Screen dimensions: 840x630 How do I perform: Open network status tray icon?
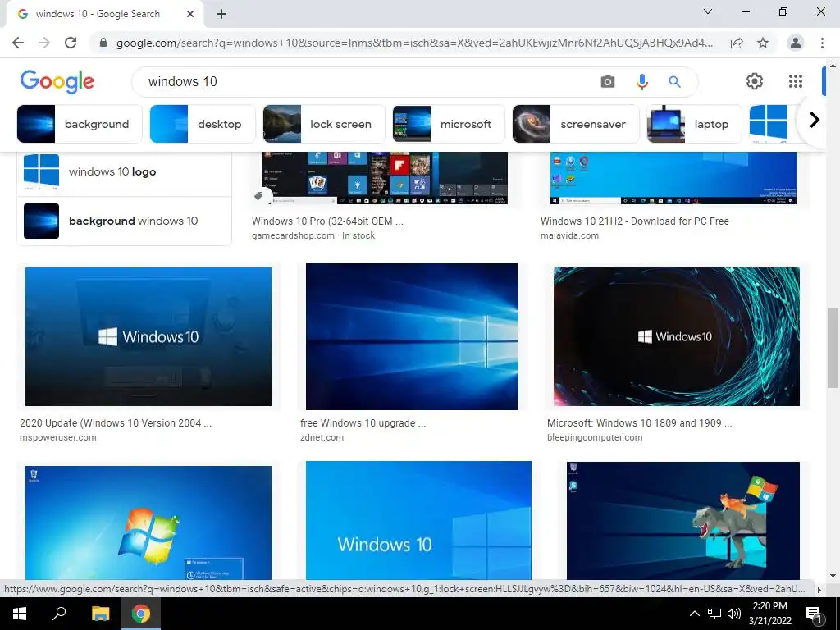(x=714, y=614)
